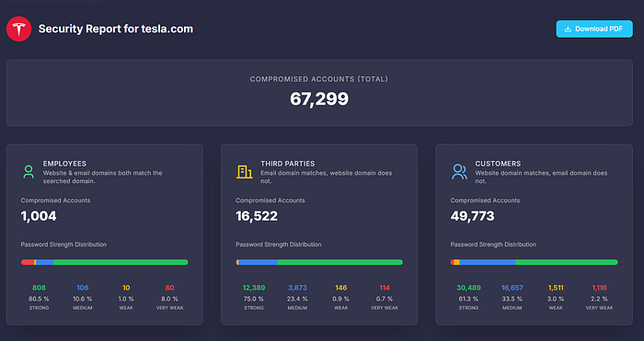Click the Employees card description text
Screen dimensions: 644x341
click(x=103, y=176)
